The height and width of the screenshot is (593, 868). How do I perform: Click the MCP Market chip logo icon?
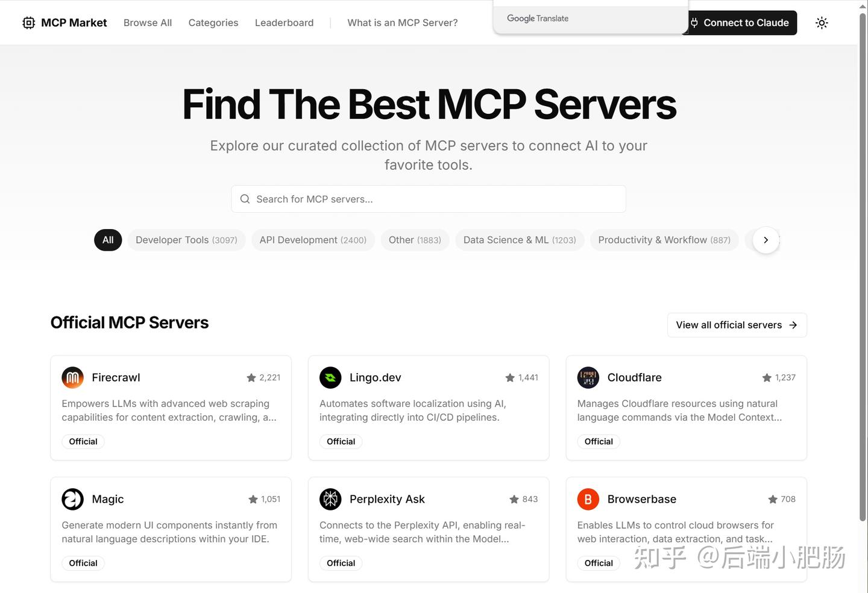(28, 23)
